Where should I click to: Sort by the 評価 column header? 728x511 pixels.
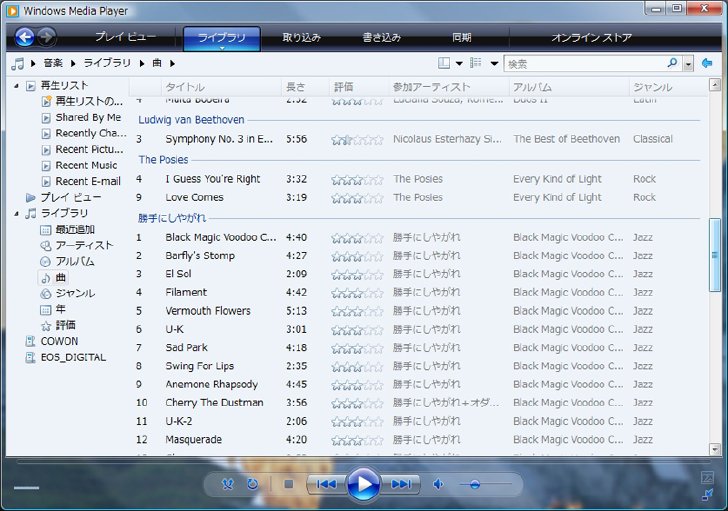click(x=358, y=87)
